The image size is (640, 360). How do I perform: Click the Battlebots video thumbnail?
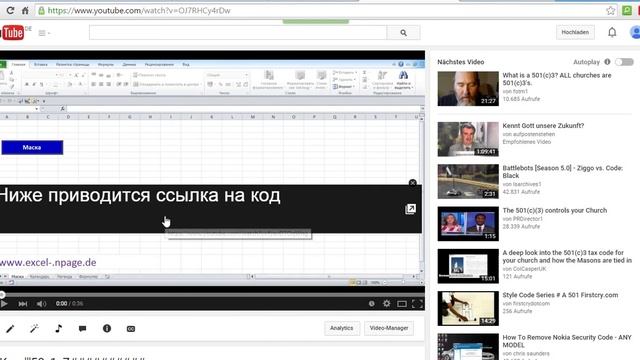(468, 182)
